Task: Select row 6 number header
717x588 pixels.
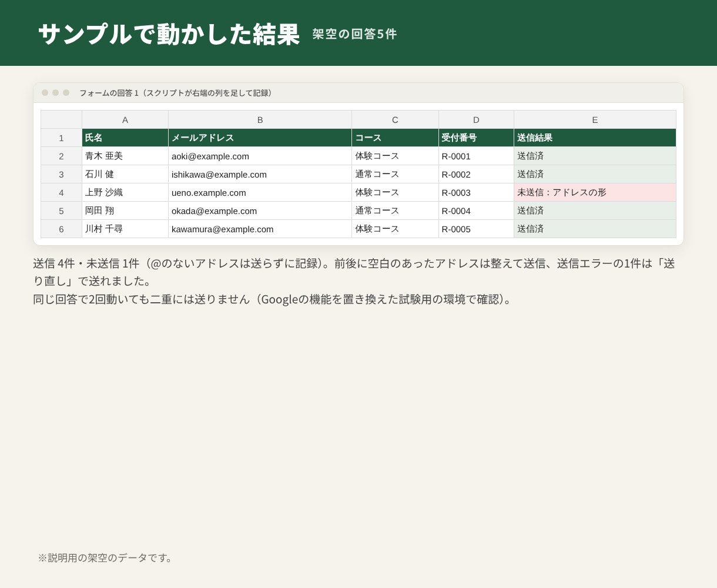Action: 62,229
